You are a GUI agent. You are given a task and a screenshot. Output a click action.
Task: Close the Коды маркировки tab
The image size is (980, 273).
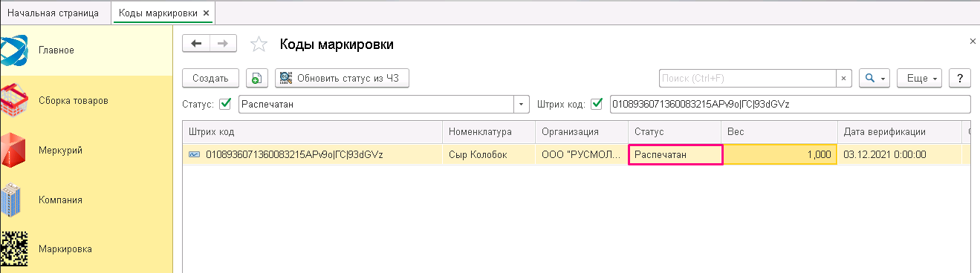point(207,13)
